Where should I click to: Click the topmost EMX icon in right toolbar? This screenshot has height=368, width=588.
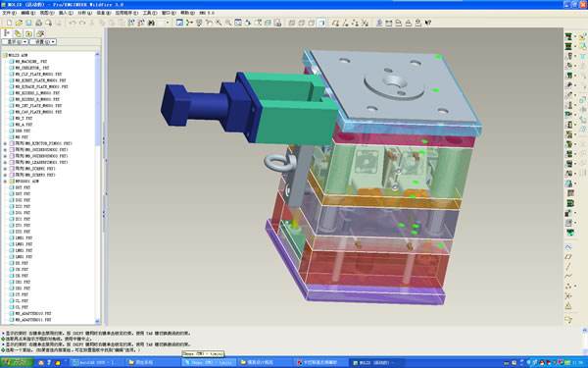[568, 36]
